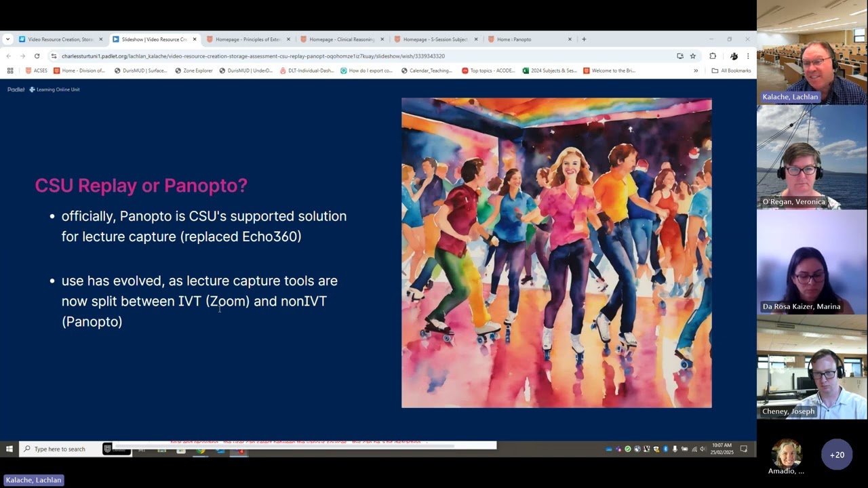Select the Slideshow | Video Resource tab

coord(153,39)
